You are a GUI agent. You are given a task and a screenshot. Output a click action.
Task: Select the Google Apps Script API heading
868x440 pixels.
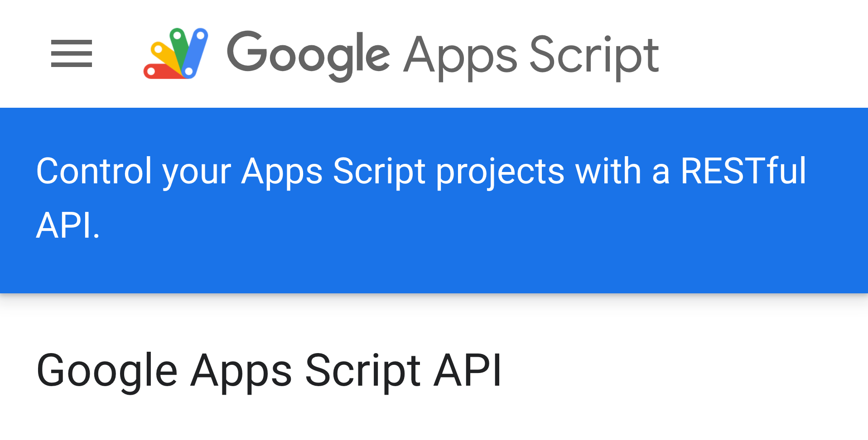pyautogui.click(x=270, y=369)
